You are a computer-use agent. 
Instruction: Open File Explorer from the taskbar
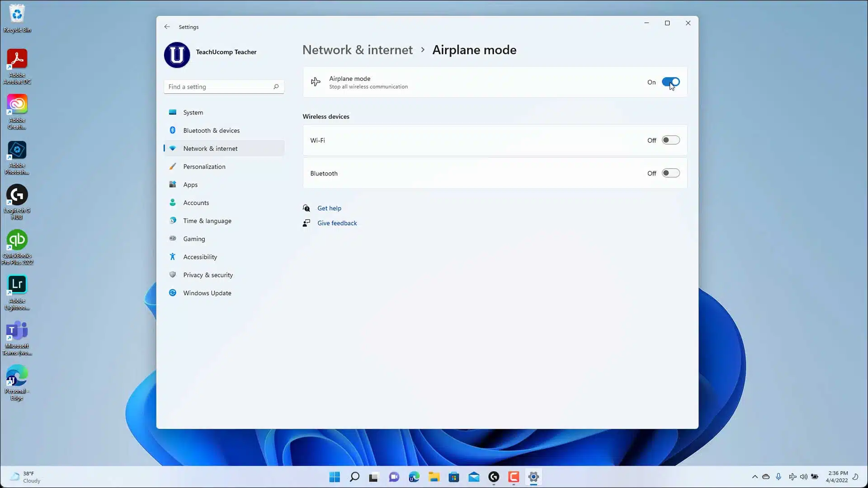pyautogui.click(x=434, y=477)
